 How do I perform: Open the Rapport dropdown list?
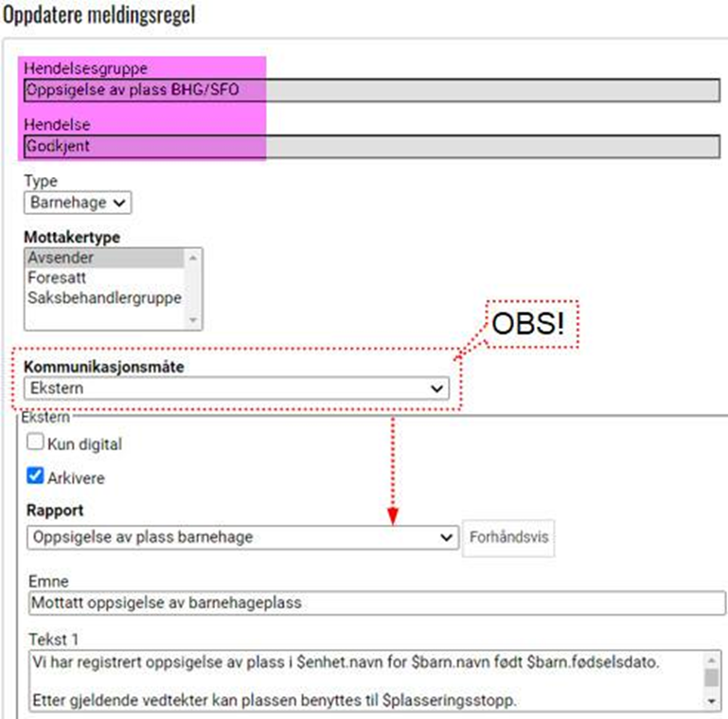(x=241, y=537)
